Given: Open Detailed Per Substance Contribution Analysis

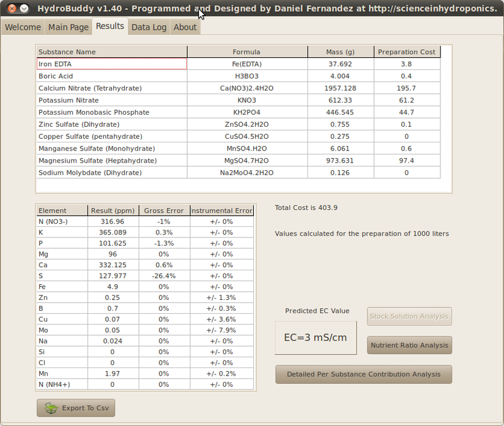Looking at the screenshot, I should [x=364, y=374].
